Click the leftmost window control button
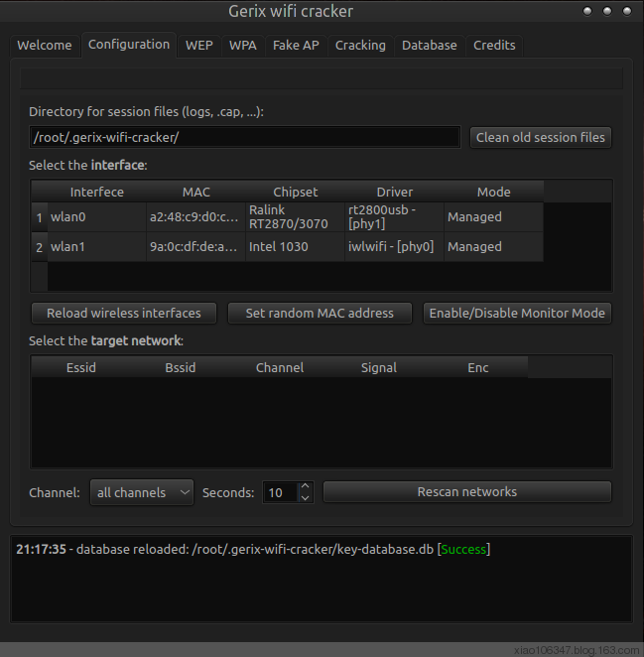The image size is (644, 657). coord(587,11)
